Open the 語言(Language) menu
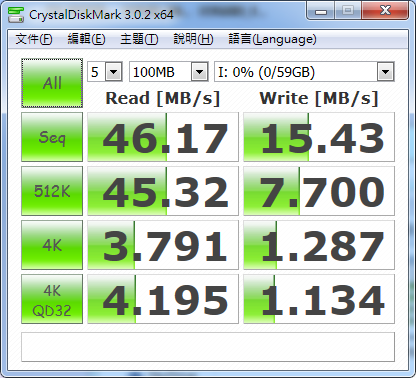416x378 pixels. [272, 39]
